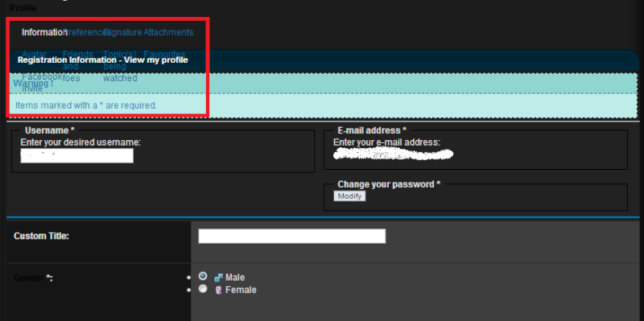Focus the Custom Title text field
The height and width of the screenshot is (321, 644).
point(291,236)
